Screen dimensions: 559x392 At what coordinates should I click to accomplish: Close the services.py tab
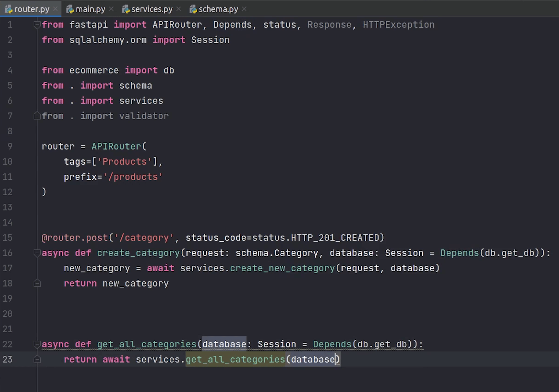tap(178, 9)
